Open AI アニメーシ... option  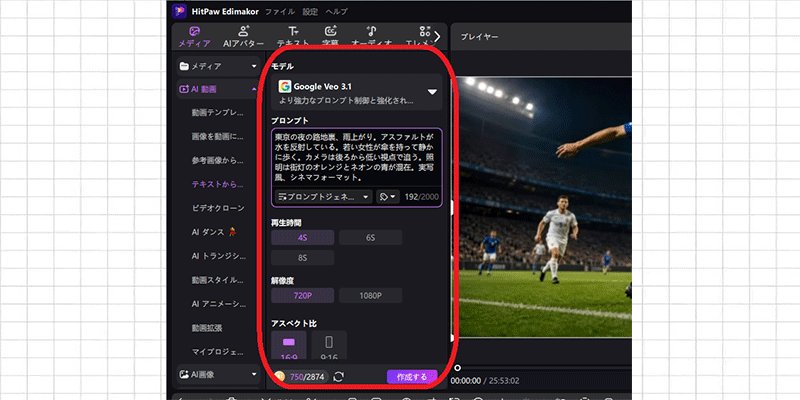218,304
